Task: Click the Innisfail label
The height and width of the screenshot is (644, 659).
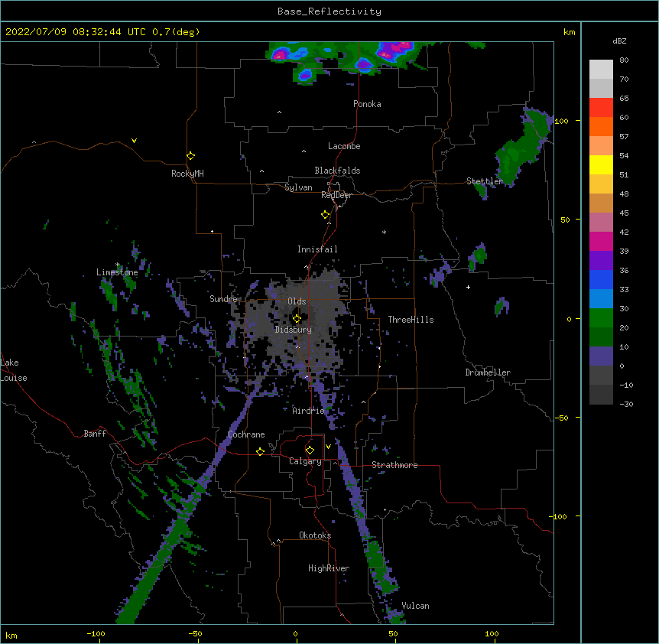Action: tap(317, 249)
